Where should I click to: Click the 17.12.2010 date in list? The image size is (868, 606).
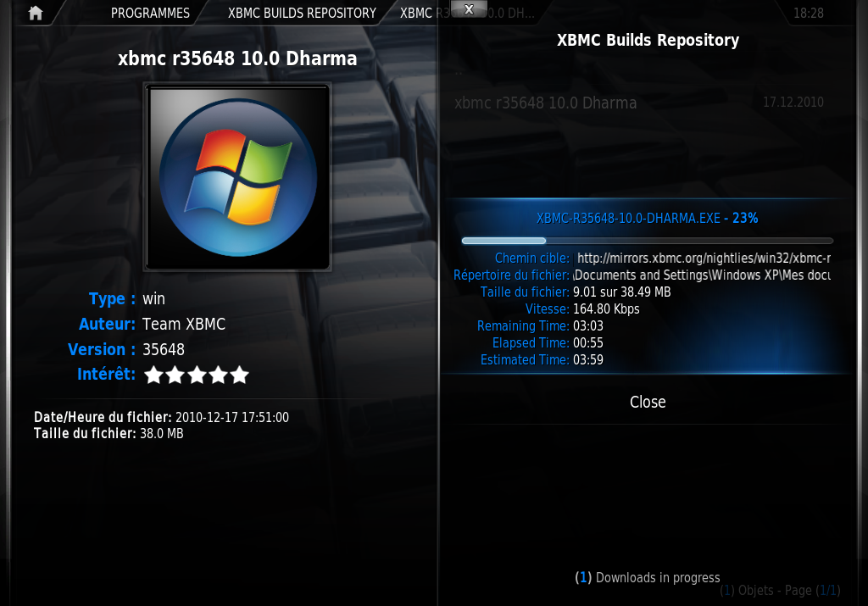(x=793, y=103)
